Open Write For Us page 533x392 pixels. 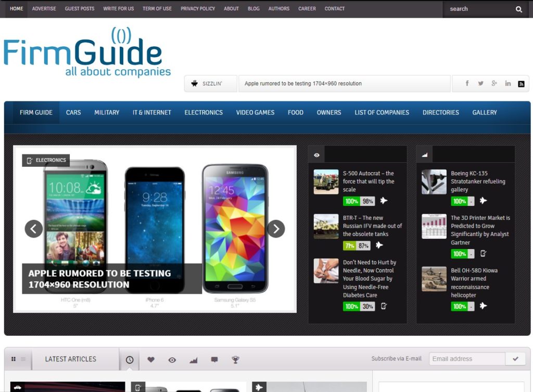point(118,8)
